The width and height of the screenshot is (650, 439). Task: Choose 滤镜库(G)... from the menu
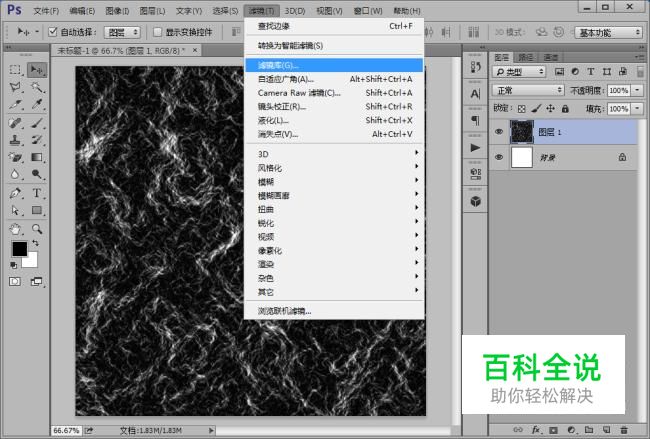coord(334,65)
